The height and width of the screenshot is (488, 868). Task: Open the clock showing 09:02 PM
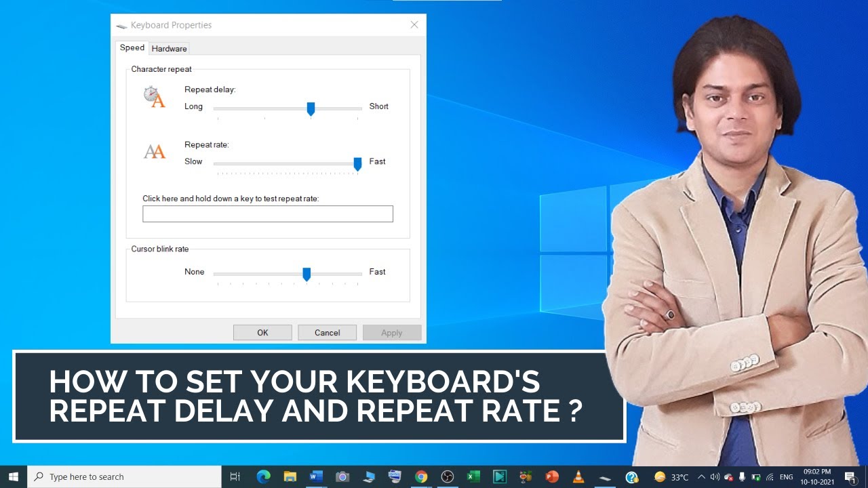click(818, 476)
